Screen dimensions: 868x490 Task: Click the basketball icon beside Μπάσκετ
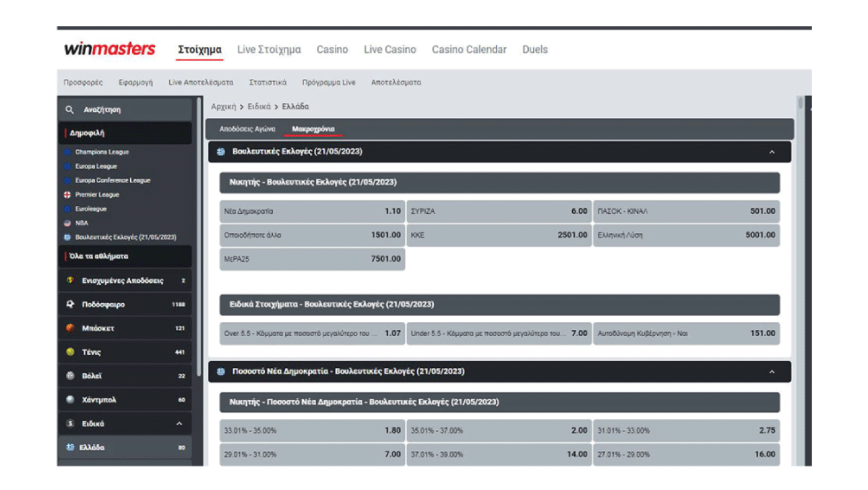coord(70,328)
